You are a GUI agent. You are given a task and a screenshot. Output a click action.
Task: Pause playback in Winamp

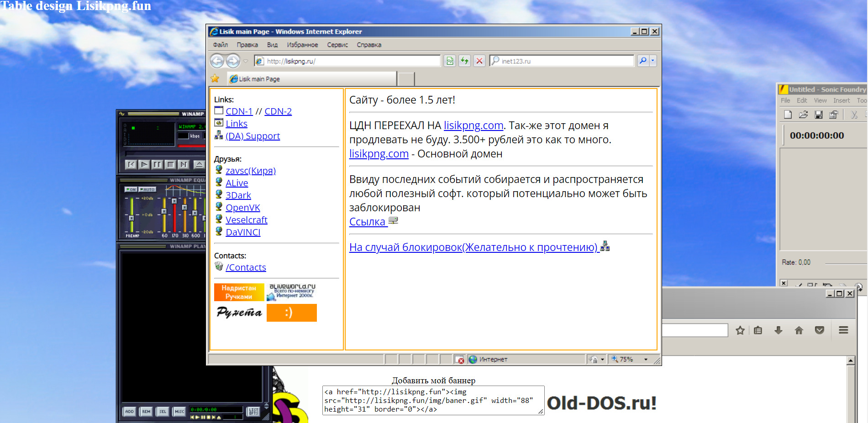pyautogui.click(x=157, y=164)
